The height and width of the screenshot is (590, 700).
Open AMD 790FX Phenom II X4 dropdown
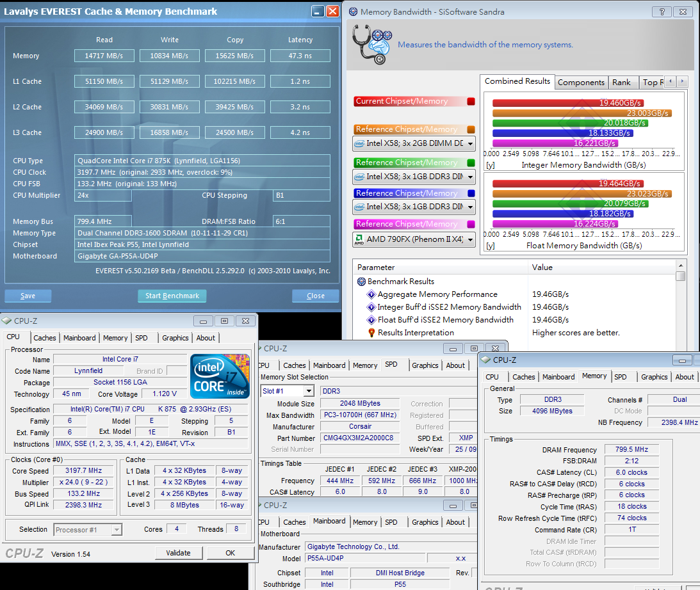click(x=414, y=239)
